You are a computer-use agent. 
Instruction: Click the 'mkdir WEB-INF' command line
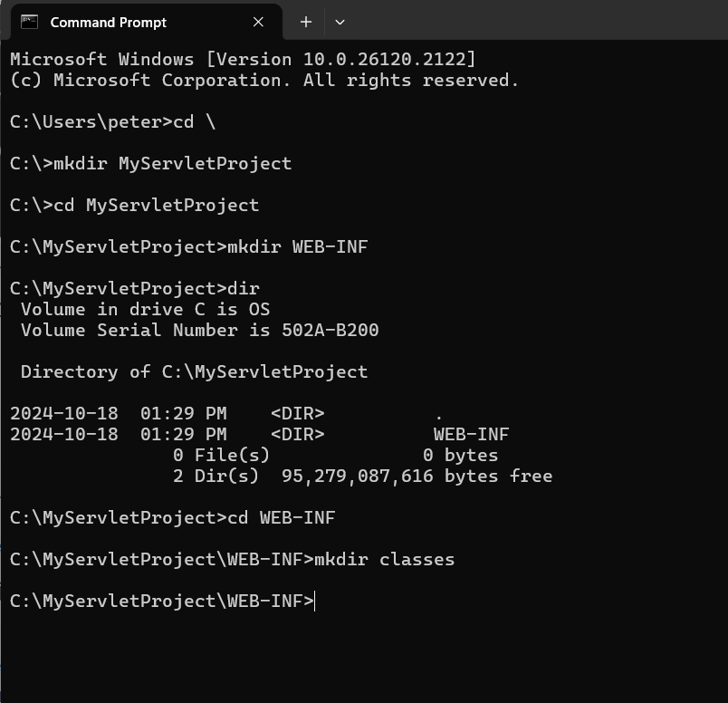[x=189, y=247]
